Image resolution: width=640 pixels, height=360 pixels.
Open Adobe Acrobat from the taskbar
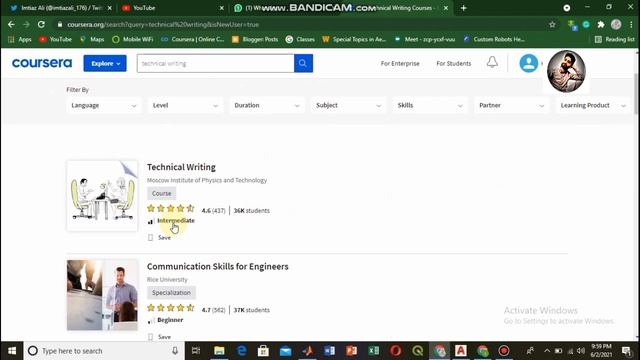pos(461,351)
